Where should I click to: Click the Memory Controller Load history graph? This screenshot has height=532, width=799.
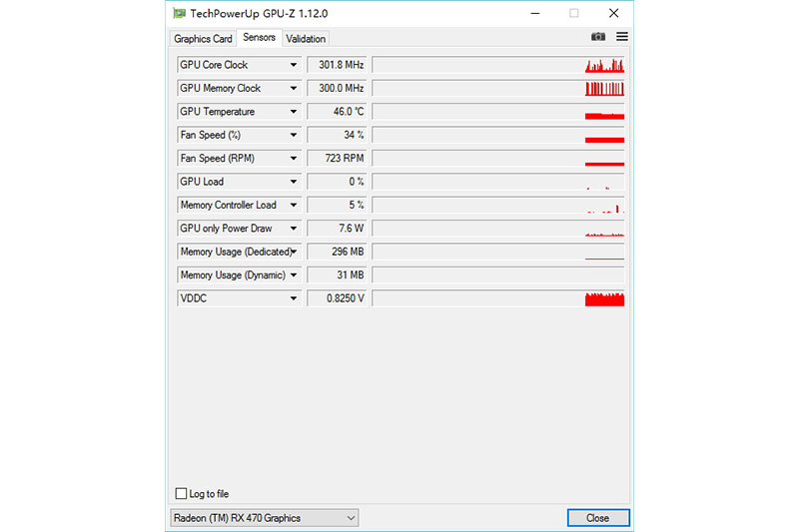(498, 206)
